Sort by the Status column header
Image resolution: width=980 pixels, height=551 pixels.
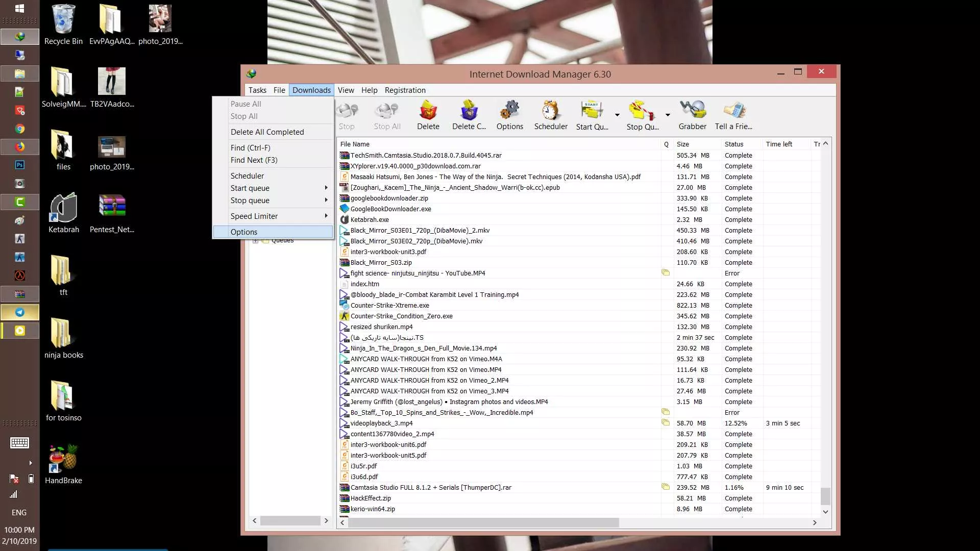[x=742, y=144]
